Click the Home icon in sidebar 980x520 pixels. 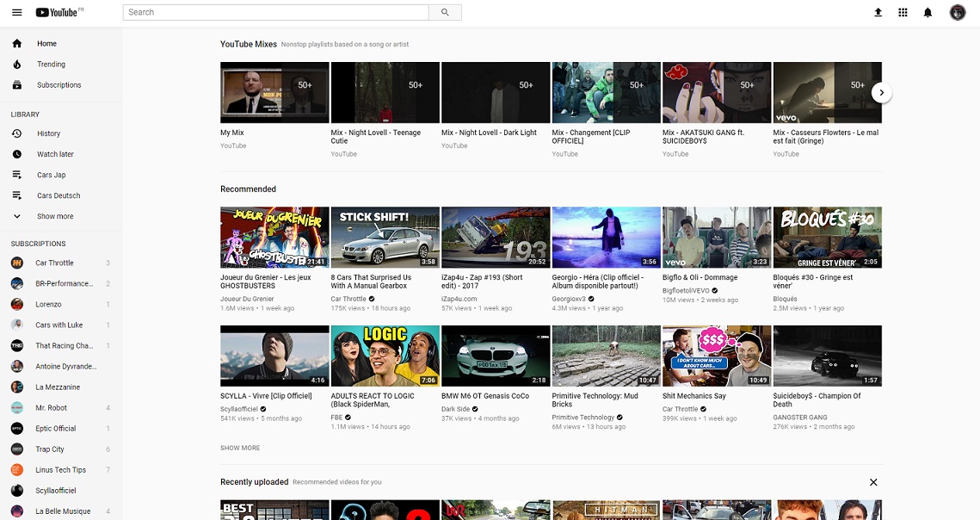click(17, 43)
